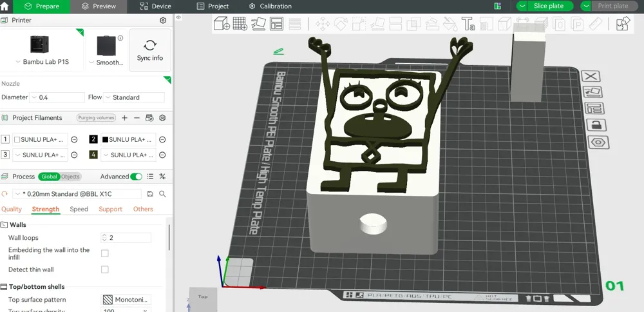Image resolution: width=644 pixels, height=312 pixels.
Task: Open the Bambu Lab P1S printer dropdown
Action: (42, 62)
